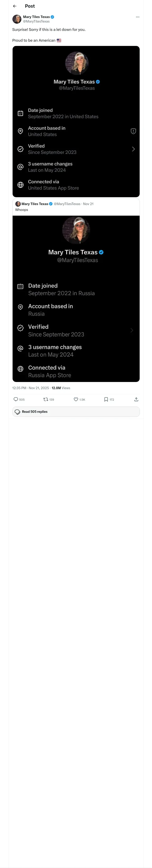This screenshot has height=868, width=152.
Task: Click the 12.8M Views count
Action: point(61,388)
